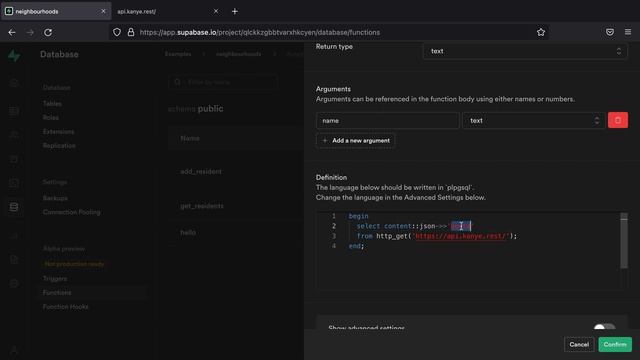Reload the current page

tap(48, 32)
